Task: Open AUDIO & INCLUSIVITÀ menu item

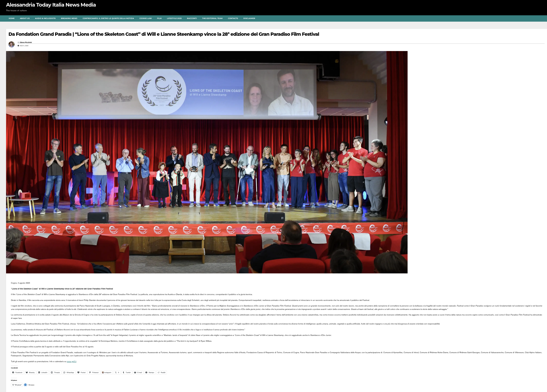Action: pyautogui.click(x=45, y=18)
